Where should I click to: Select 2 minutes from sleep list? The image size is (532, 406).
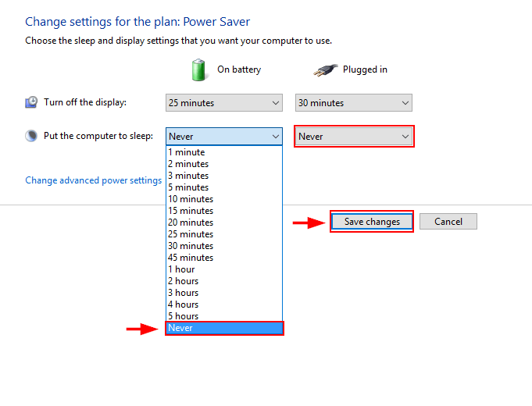tap(224, 164)
